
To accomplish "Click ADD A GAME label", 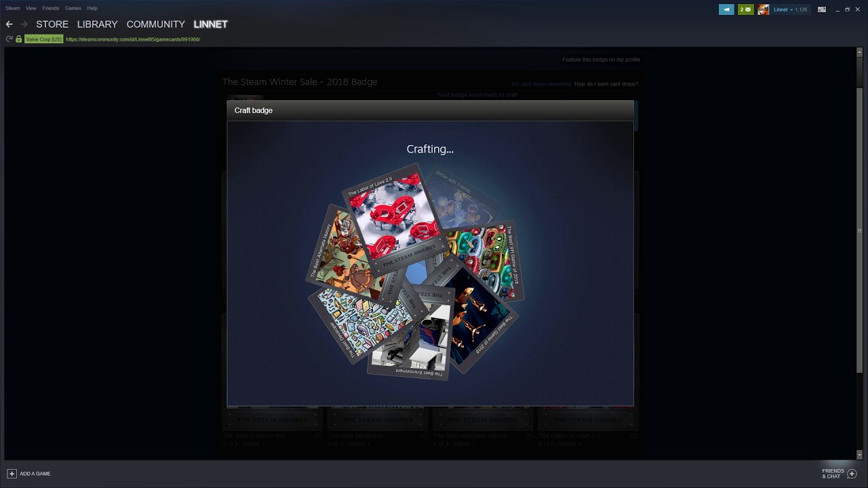I will point(35,474).
